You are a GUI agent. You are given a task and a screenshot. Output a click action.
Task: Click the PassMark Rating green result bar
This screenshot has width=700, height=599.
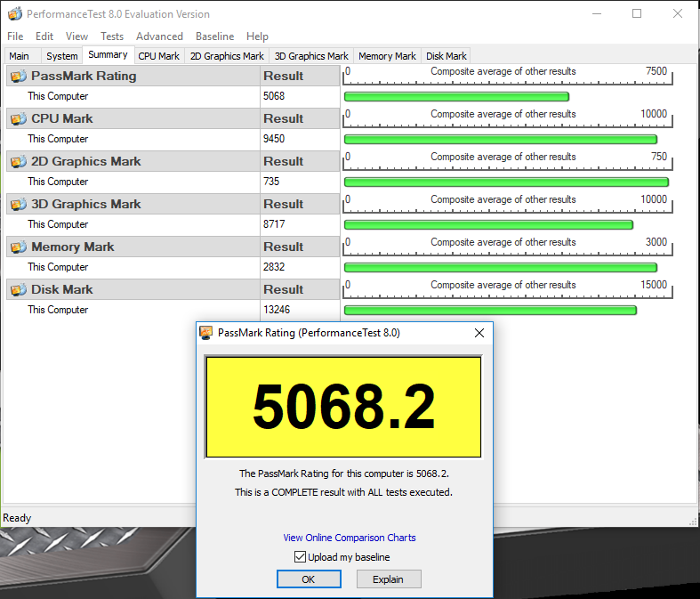(456, 96)
